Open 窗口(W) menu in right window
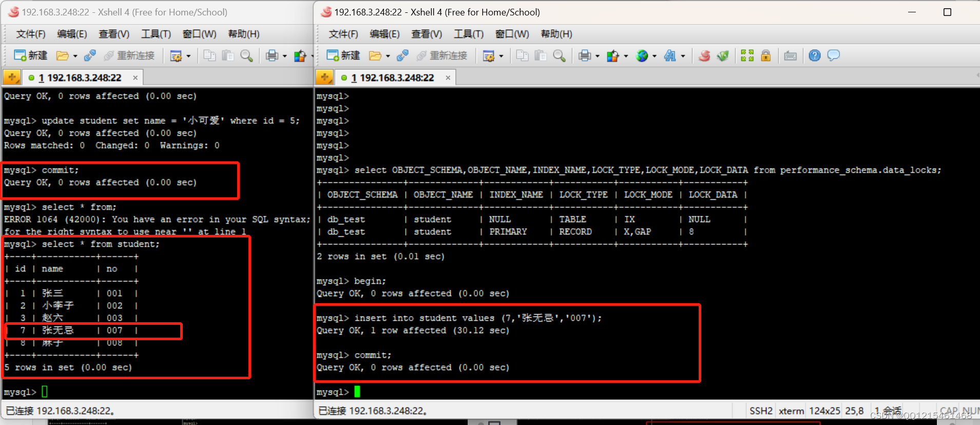 512,34
